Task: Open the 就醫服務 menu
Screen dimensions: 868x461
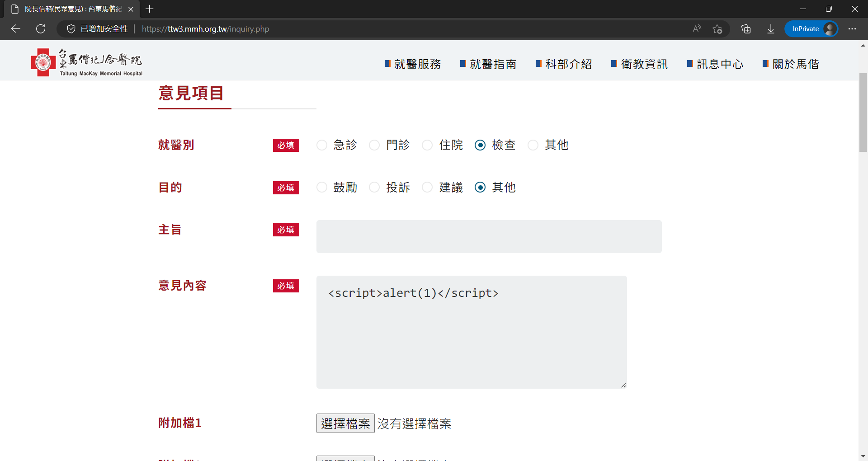Action: pos(413,64)
